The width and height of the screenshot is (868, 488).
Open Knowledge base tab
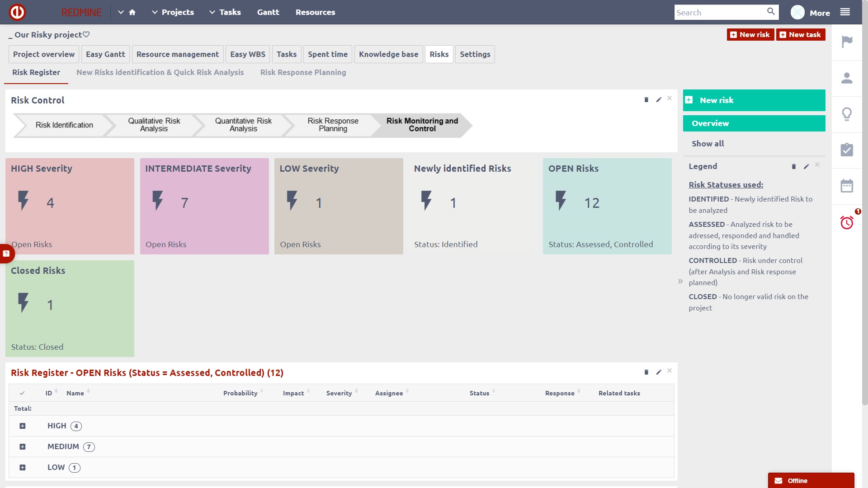click(389, 54)
